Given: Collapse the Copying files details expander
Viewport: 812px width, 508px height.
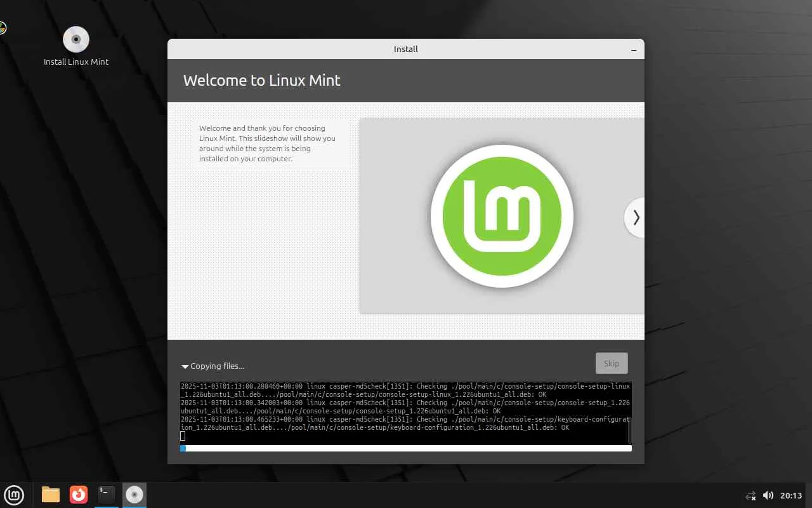Looking at the screenshot, I should [x=185, y=366].
